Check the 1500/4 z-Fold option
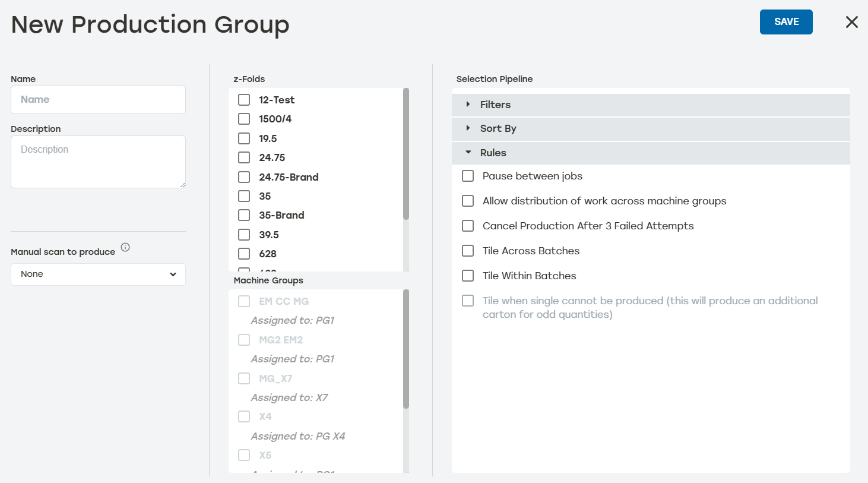Image resolution: width=868 pixels, height=483 pixels. (x=243, y=118)
